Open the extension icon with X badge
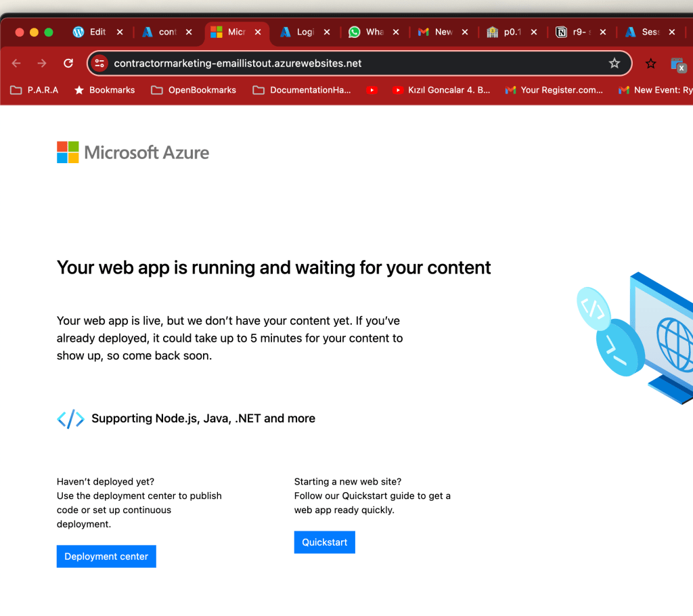This screenshot has width=693, height=616. point(678,64)
